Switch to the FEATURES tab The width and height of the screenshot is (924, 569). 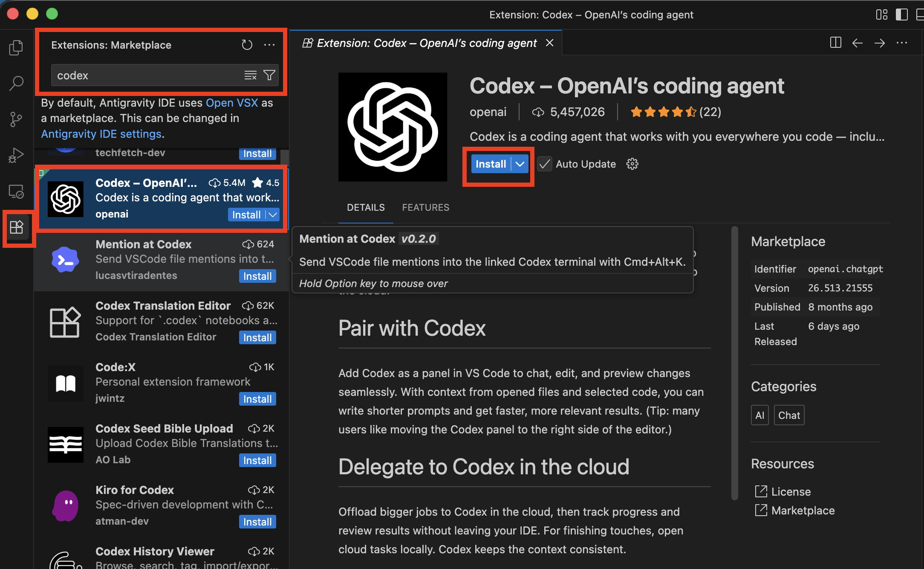(x=426, y=208)
